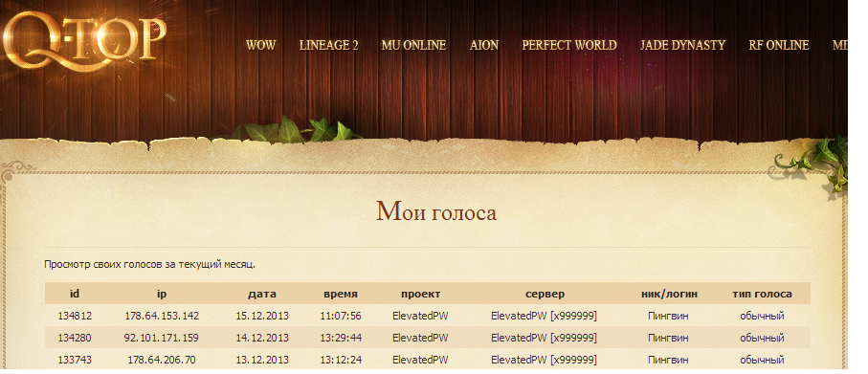Click nickname 'Пингвин' in the 13.12.2013 row
Image resolution: width=868 pixels, height=374 pixels.
tap(668, 360)
